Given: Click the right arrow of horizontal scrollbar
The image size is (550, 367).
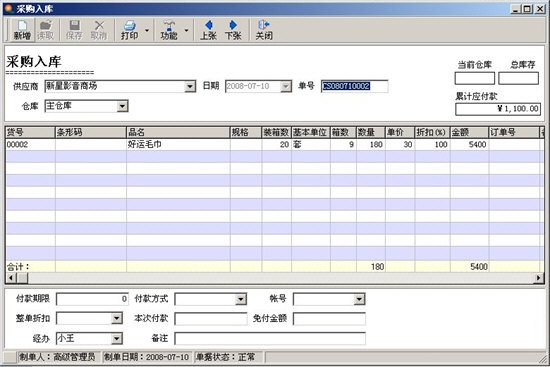Looking at the screenshot, I should point(538,278).
